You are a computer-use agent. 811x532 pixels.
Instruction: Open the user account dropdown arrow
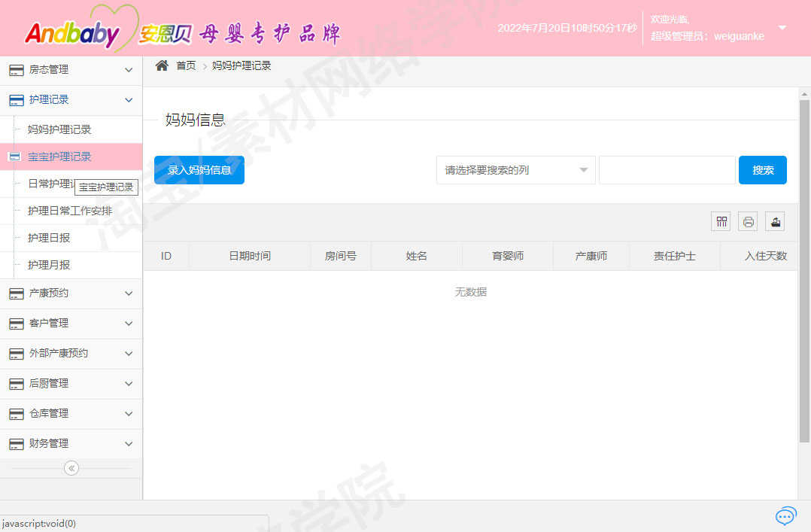point(782,27)
